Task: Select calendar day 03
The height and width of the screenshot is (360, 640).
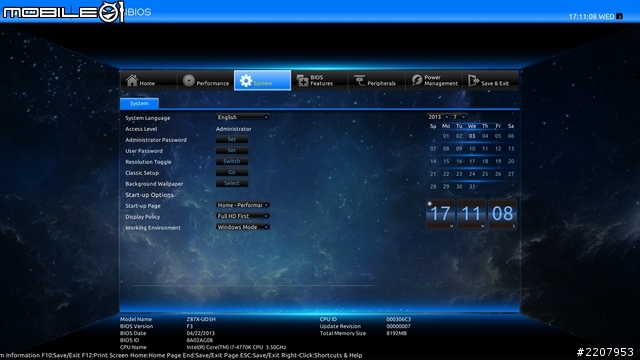Action: (472, 136)
